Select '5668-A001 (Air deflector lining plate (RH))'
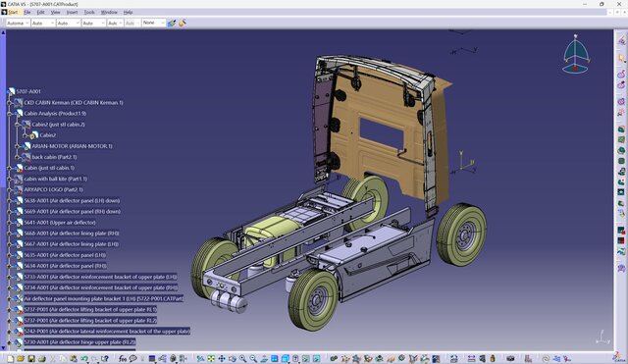 (72, 234)
